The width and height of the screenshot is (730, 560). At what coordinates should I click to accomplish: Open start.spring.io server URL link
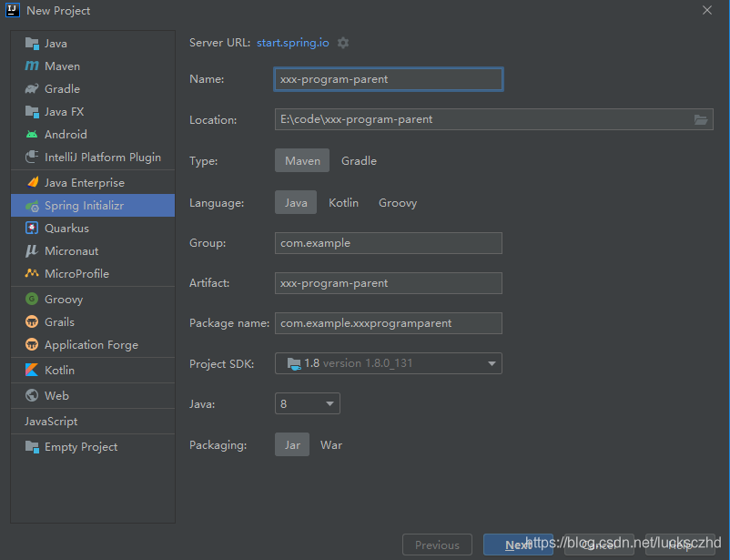(x=293, y=43)
